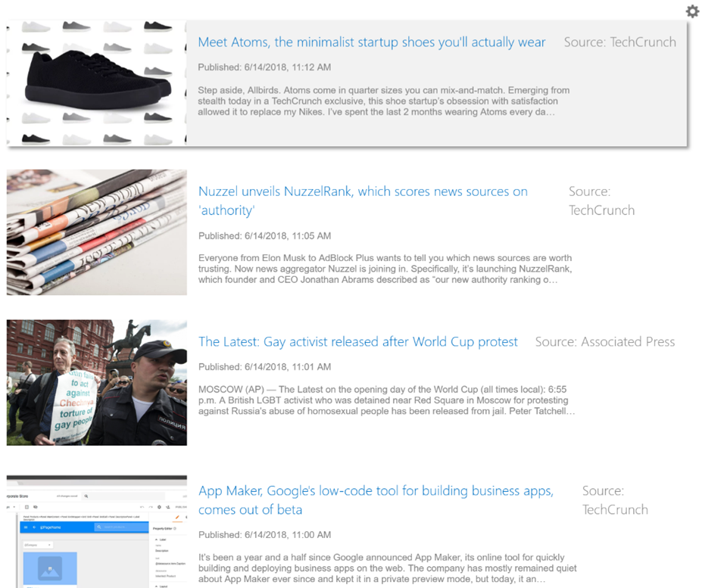Image resolution: width=702 pixels, height=588 pixels.
Task: Open the Atoms minimalist startup shoes article
Action: click(x=371, y=42)
